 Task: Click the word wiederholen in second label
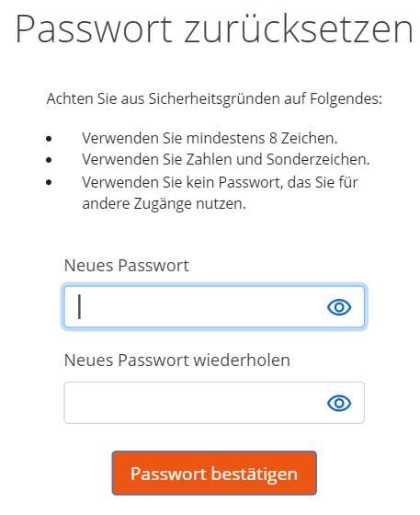click(242, 360)
